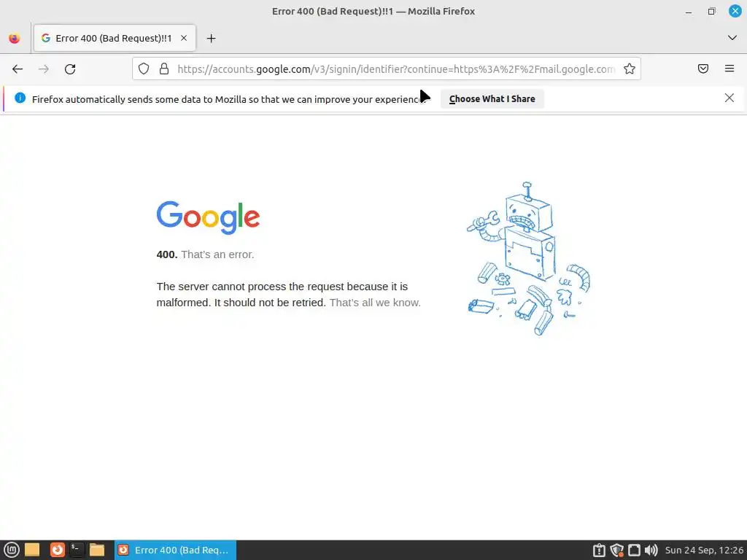
Task: Open the Save to Pocket icon
Action: 703,69
